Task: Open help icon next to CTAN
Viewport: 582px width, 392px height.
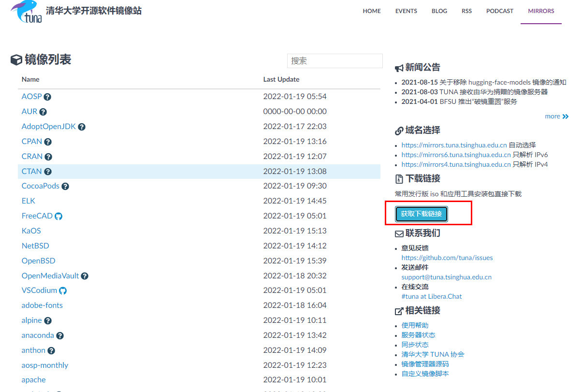Action: pyautogui.click(x=48, y=172)
